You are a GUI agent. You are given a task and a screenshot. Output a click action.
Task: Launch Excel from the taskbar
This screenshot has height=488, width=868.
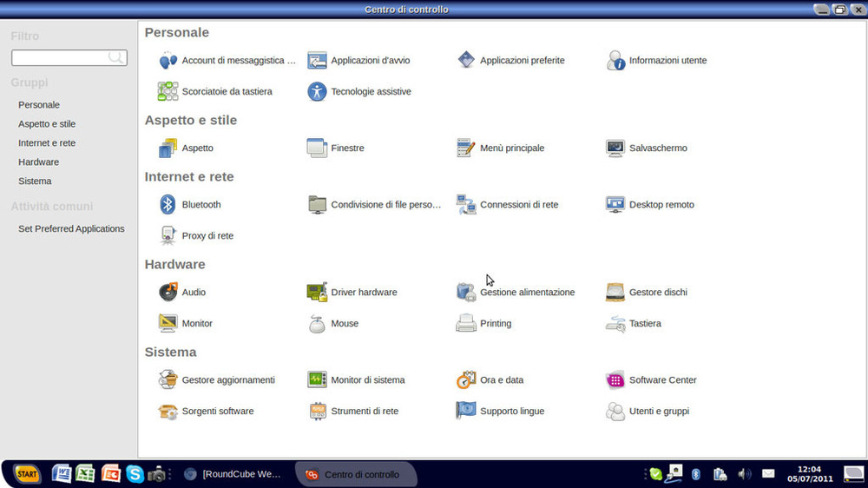click(x=85, y=474)
